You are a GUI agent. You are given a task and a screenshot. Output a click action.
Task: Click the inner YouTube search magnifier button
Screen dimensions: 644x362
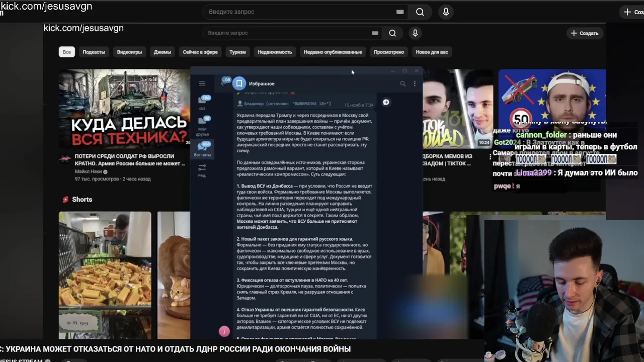392,33
